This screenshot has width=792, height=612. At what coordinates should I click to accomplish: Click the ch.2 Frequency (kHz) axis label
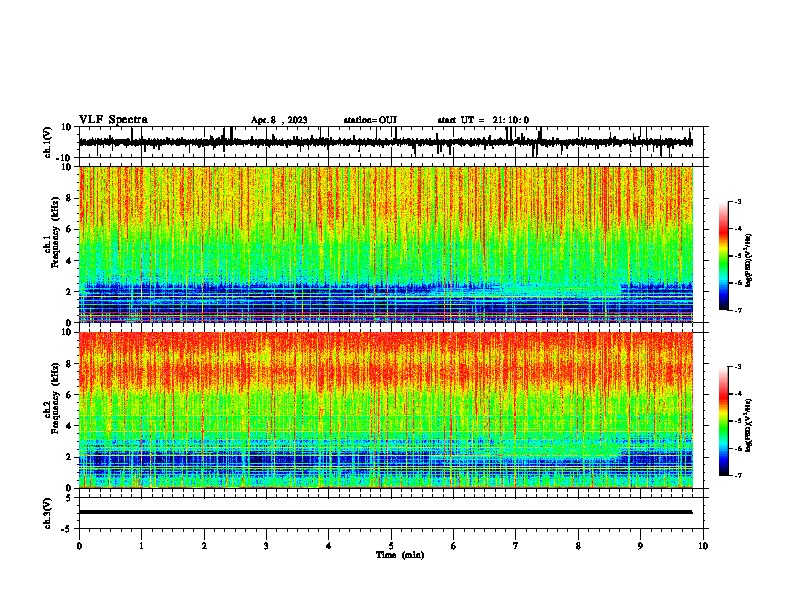(x=55, y=398)
